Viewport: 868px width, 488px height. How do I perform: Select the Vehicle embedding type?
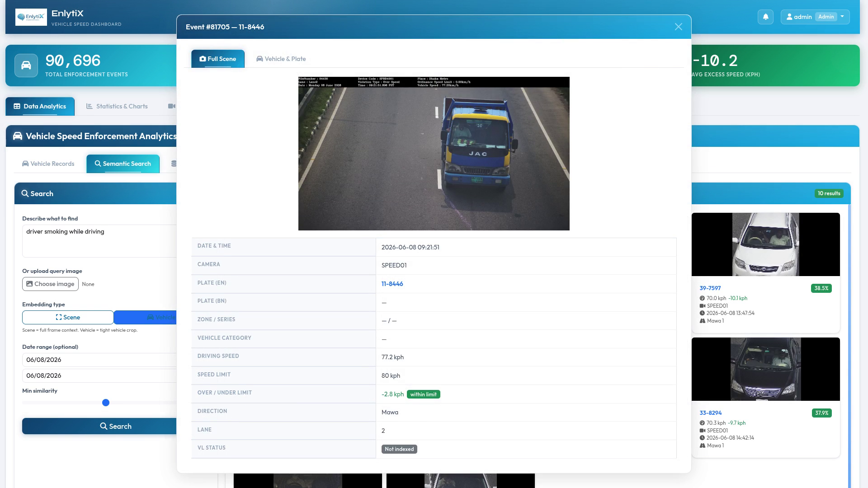[x=146, y=317]
